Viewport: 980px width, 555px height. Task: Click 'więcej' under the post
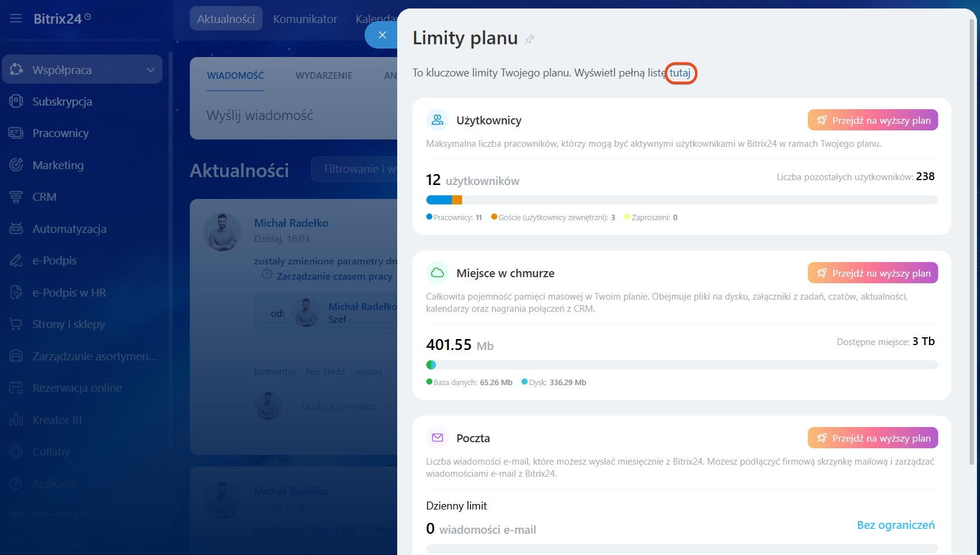368,371
